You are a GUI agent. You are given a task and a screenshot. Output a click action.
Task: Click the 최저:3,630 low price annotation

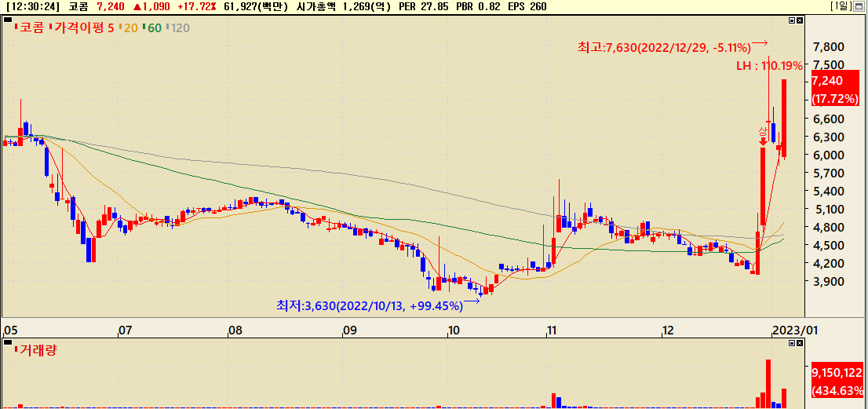(369, 305)
